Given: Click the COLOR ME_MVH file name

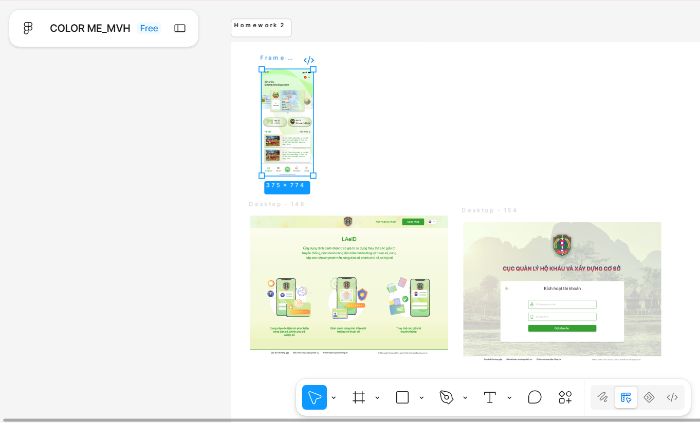Looking at the screenshot, I should pos(90,28).
